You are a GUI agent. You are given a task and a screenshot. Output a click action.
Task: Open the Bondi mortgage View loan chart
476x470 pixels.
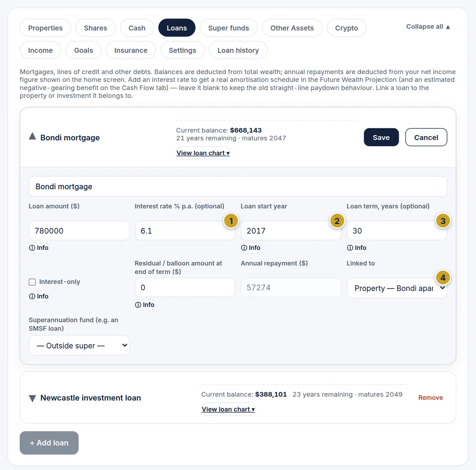tap(203, 153)
